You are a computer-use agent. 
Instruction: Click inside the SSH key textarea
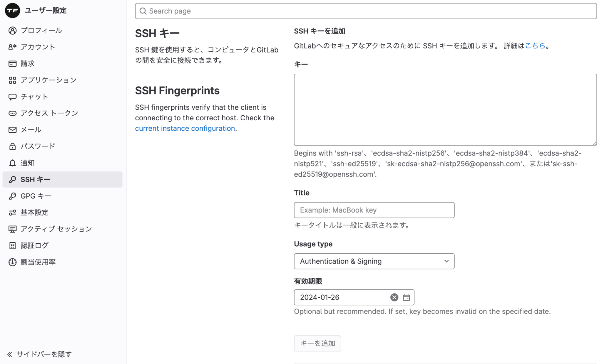[x=445, y=110]
